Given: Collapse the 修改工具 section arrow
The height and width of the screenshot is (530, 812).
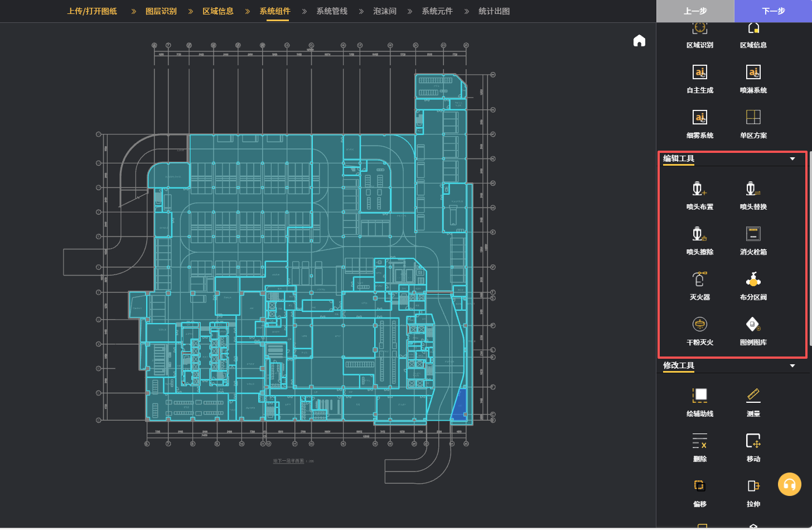Looking at the screenshot, I should [x=792, y=366].
